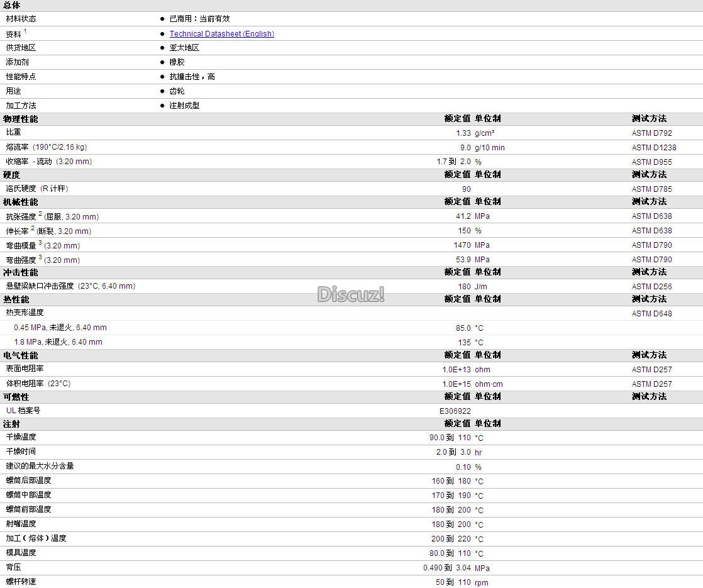
Task: Click the '齿轮' usage value
Action: (x=177, y=91)
